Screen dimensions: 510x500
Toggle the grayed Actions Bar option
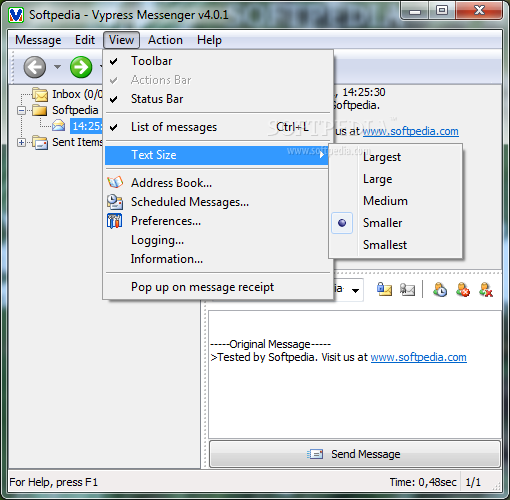(x=218, y=80)
